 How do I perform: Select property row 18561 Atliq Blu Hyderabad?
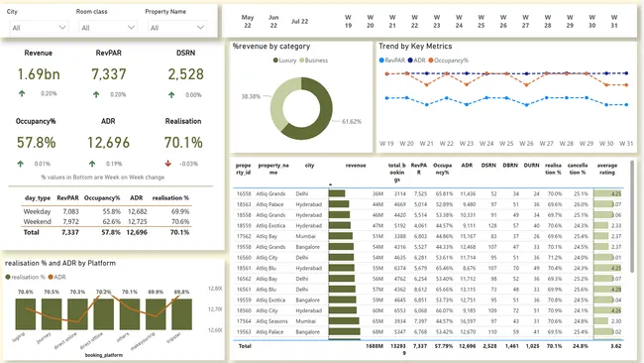(x=428, y=268)
